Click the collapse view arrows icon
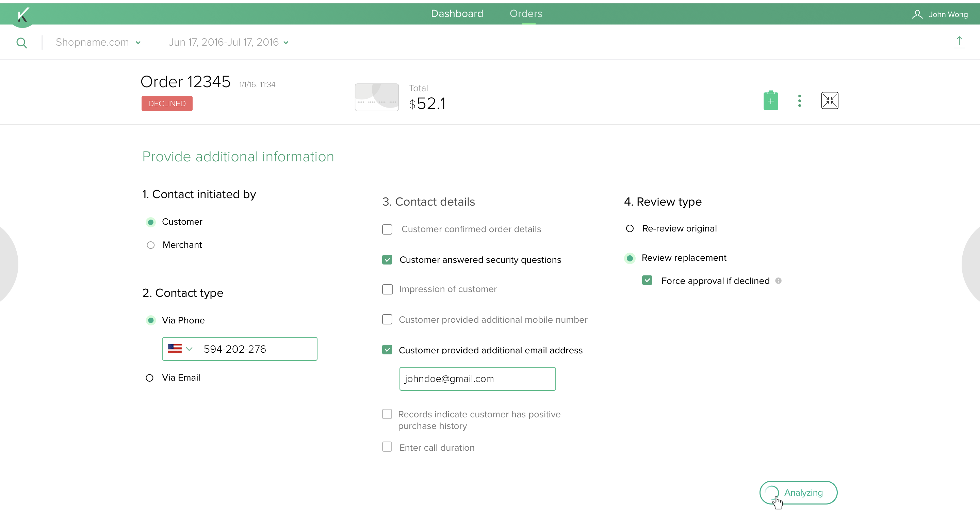This screenshot has width=980, height=512. tap(829, 101)
